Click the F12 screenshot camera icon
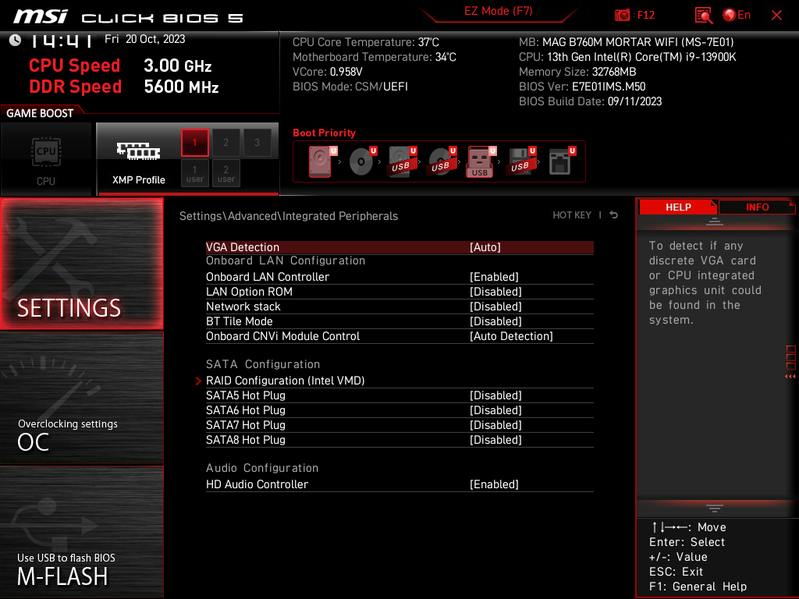The image size is (799, 599). coord(622,15)
